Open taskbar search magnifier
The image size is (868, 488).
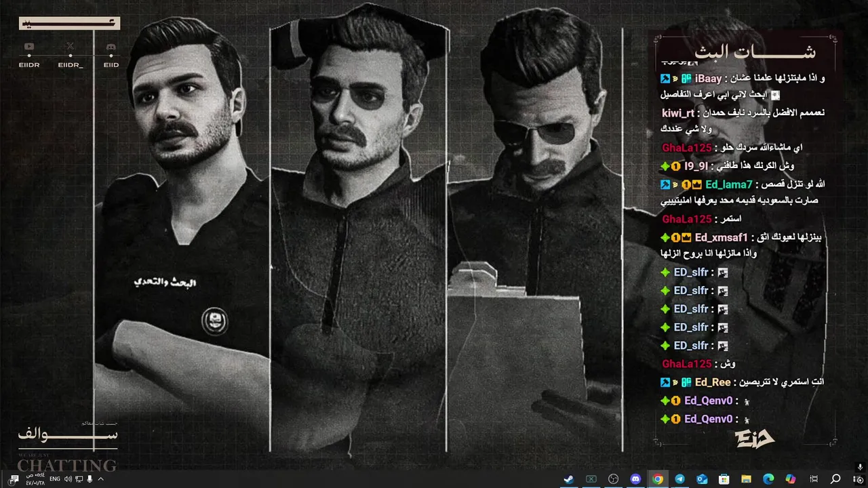click(835, 479)
